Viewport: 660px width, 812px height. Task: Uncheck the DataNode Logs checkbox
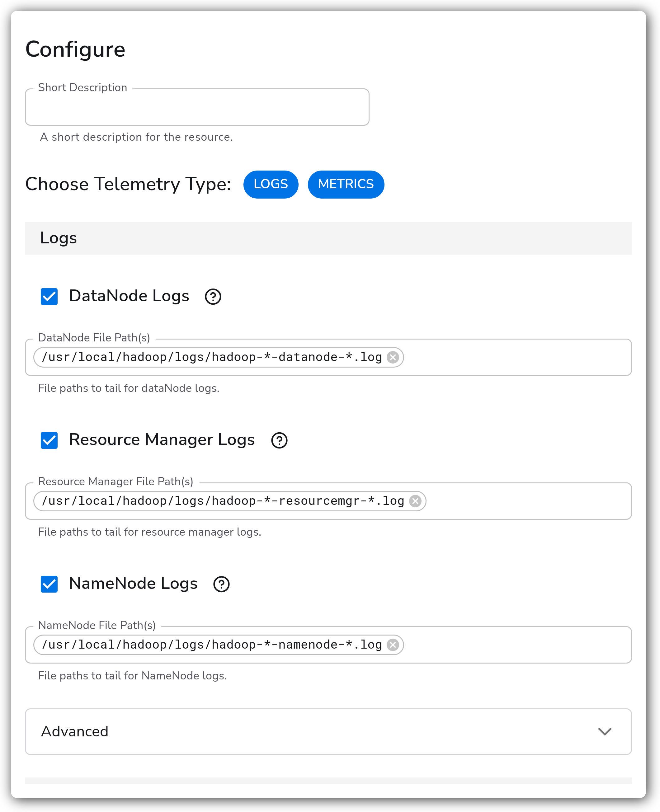click(49, 296)
